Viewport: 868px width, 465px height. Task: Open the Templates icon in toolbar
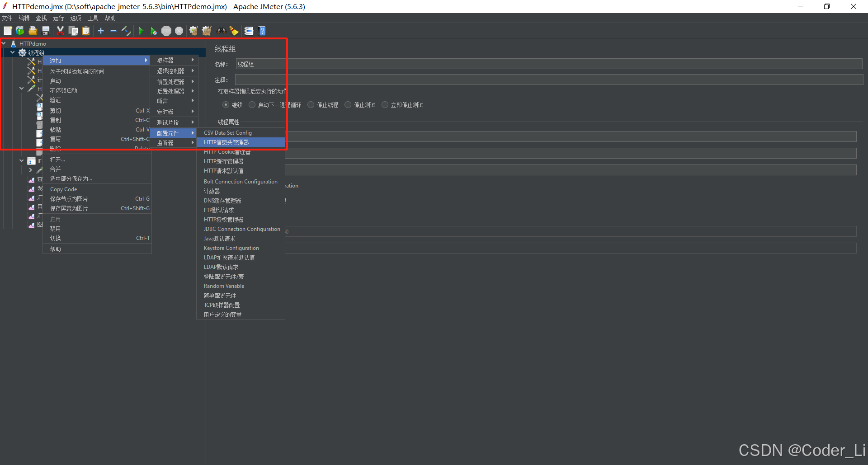[x=20, y=31]
